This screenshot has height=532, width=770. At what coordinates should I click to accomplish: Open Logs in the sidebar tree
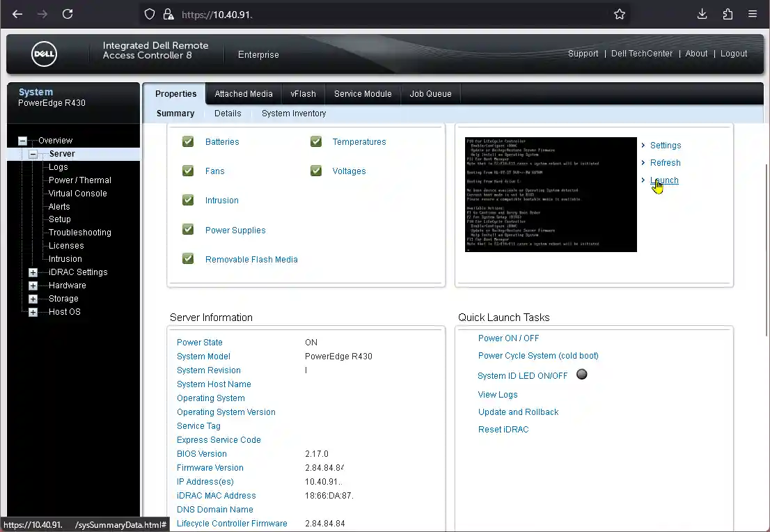click(58, 167)
